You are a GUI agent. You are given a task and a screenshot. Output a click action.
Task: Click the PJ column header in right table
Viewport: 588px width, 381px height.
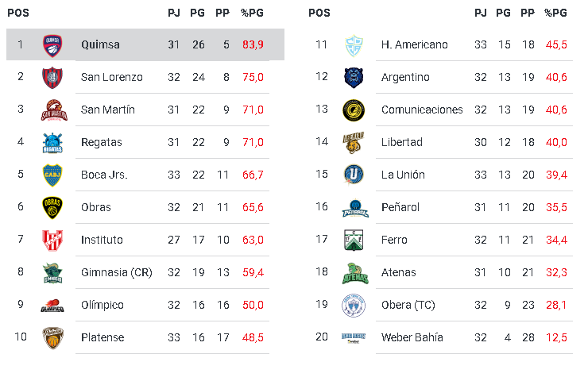tap(480, 13)
